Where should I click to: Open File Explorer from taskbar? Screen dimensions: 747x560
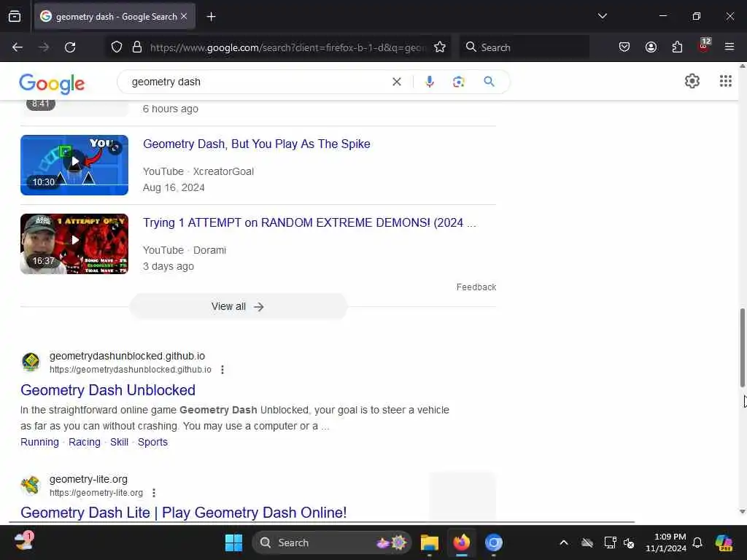(429, 542)
